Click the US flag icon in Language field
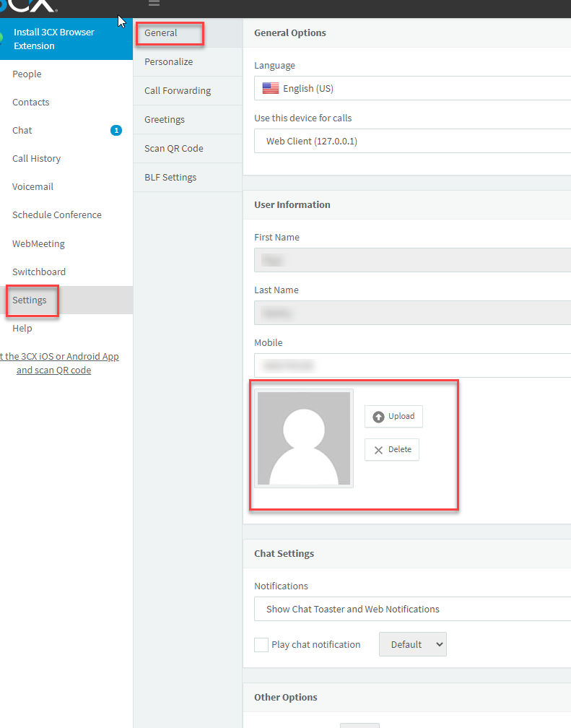The height and width of the screenshot is (728, 571). pos(271,88)
